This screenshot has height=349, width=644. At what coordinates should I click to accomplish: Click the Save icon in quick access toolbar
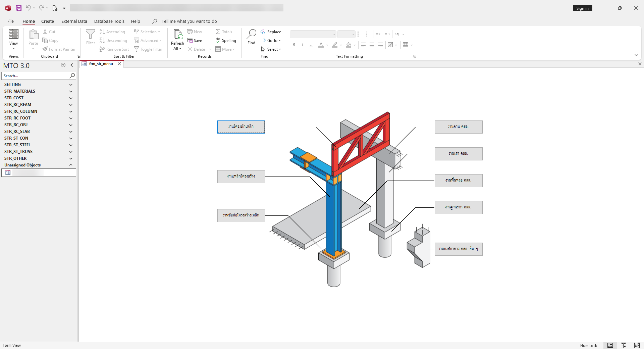tap(19, 8)
